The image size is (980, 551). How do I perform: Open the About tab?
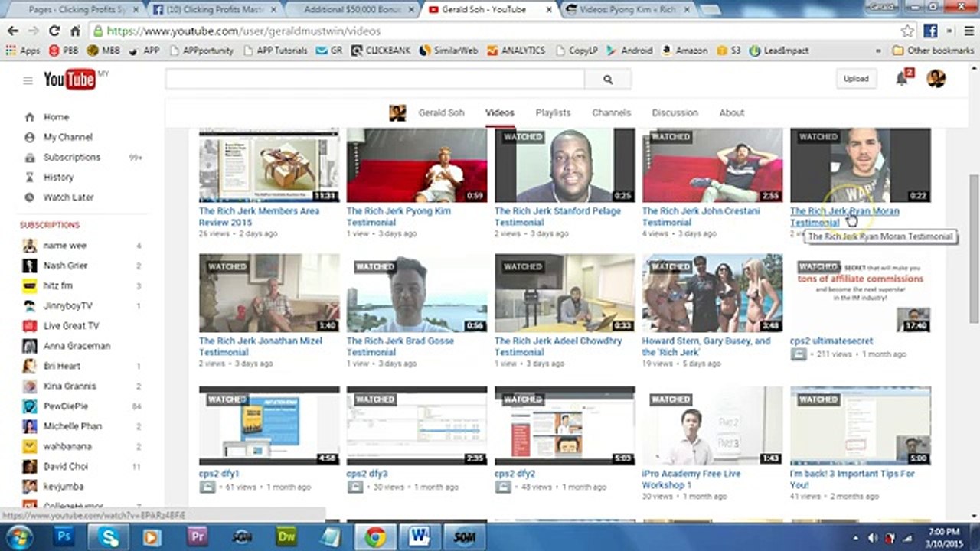click(x=731, y=112)
